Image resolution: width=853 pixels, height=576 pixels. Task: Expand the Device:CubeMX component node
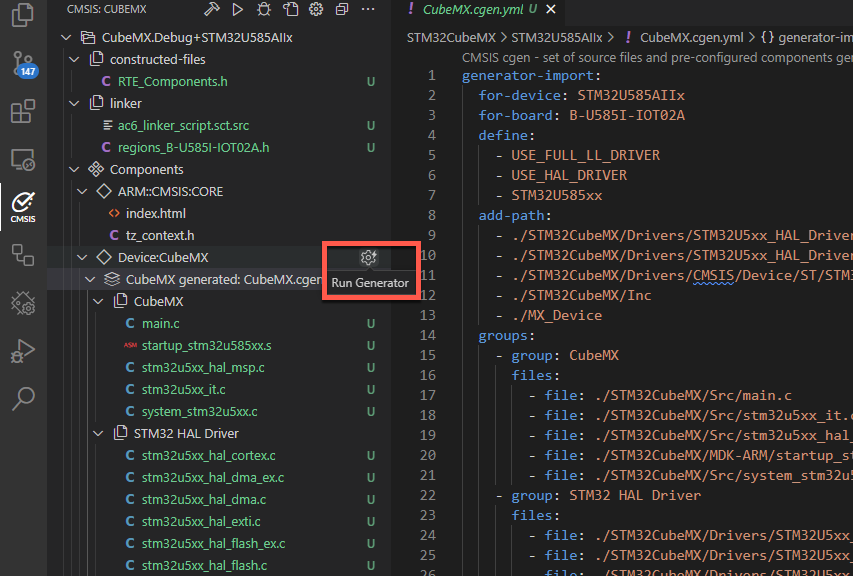click(x=83, y=258)
